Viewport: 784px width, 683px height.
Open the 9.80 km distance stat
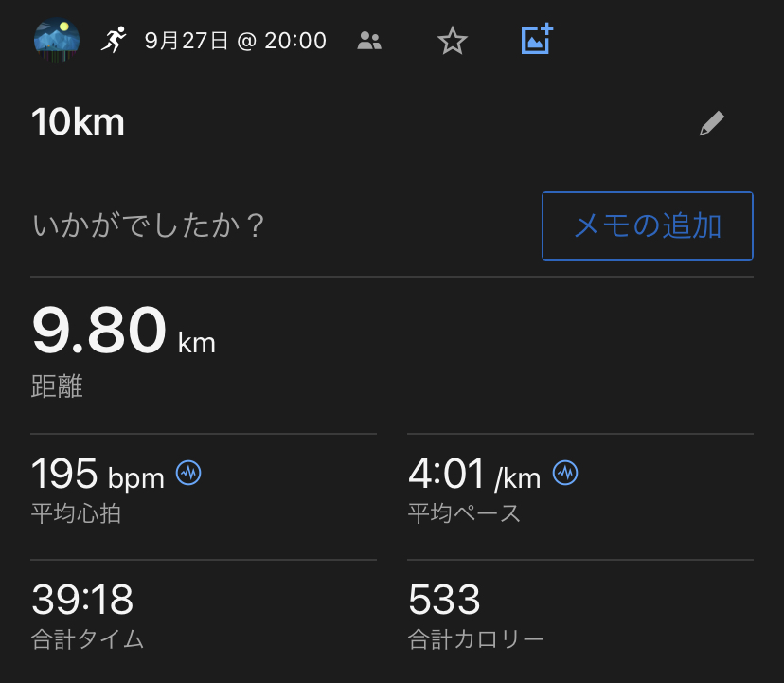point(123,333)
